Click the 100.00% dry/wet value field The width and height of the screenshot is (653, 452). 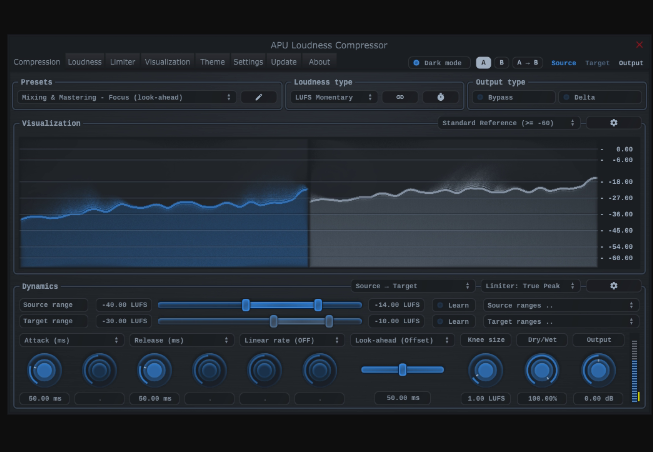(542, 399)
